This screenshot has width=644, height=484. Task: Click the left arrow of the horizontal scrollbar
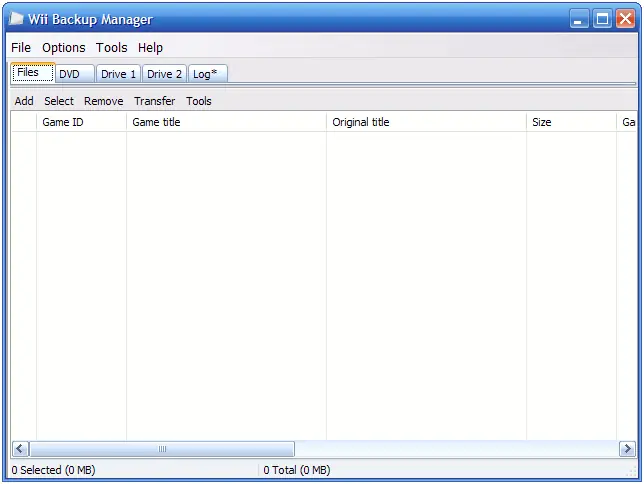(20, 449)
